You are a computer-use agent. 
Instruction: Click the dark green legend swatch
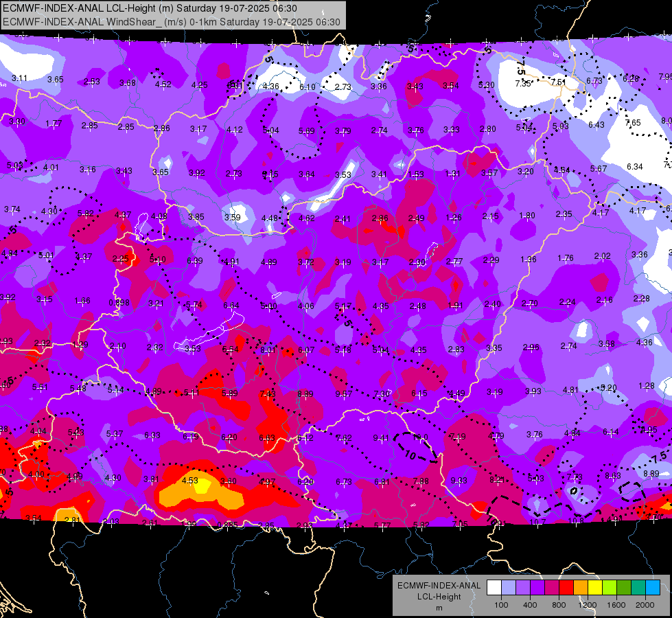[x=623, y=588]
